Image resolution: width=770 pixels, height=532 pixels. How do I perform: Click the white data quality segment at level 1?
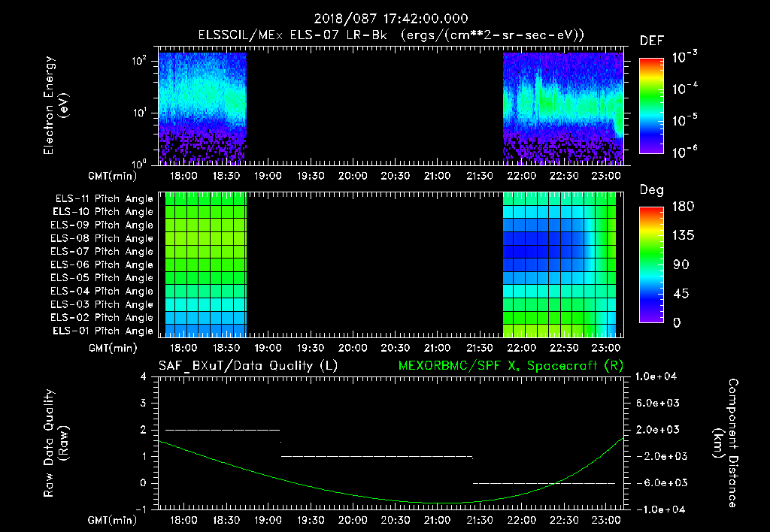[x=377, y=456]
